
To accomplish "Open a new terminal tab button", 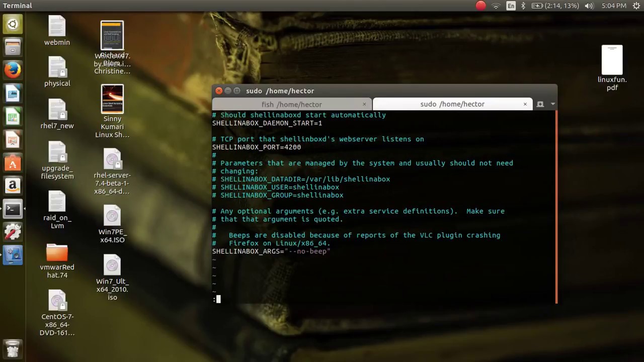I will 540,104.
